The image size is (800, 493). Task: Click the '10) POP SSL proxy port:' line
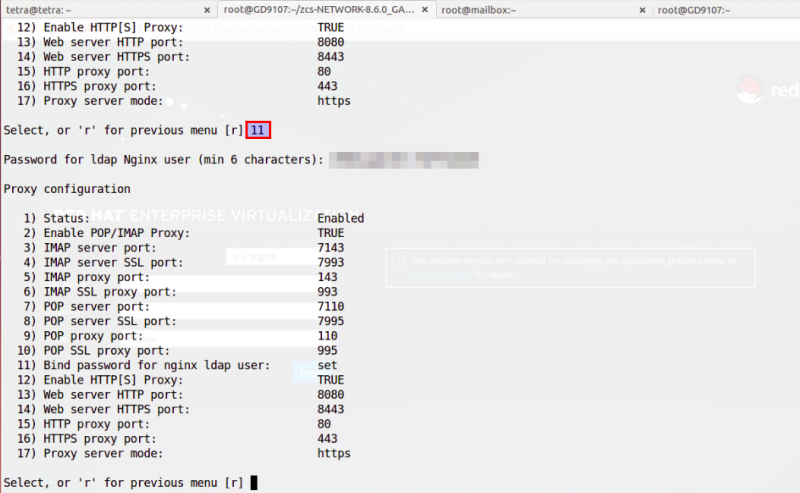93,351
